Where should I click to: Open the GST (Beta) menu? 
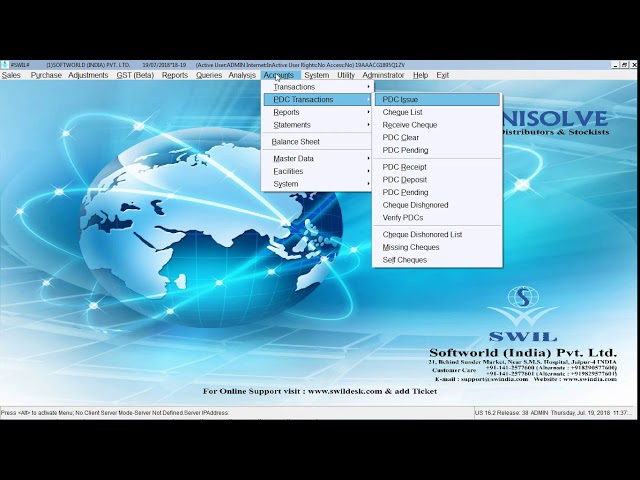coord(135,75)
